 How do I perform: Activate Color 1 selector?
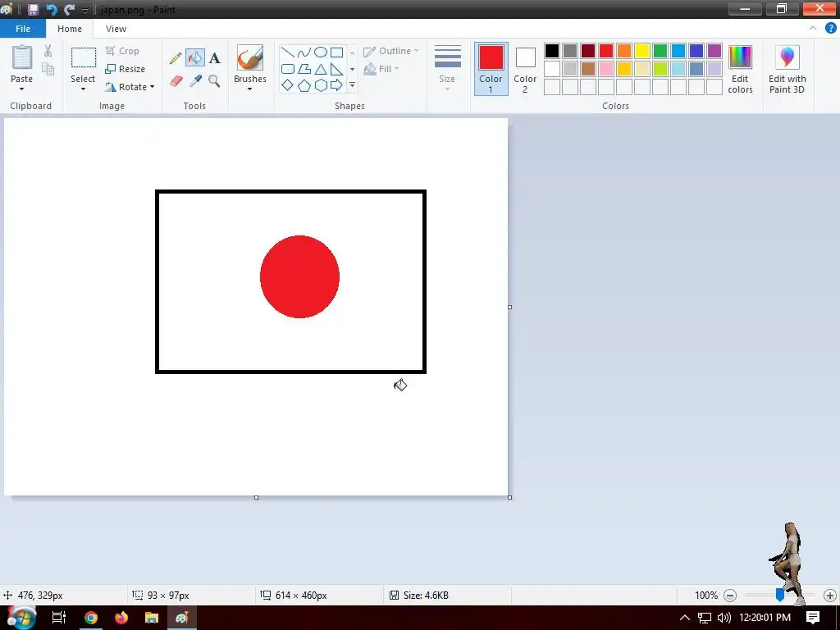pos(491,69)
